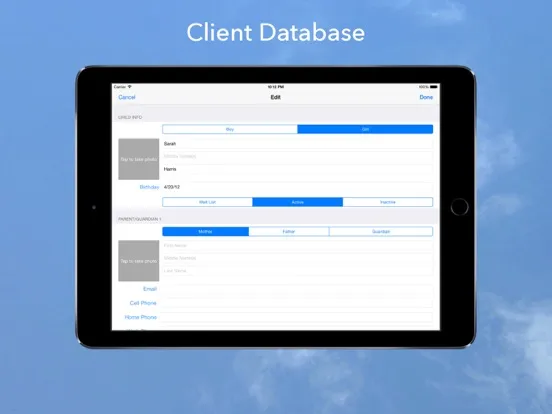Set status to Wait List
552x414 pixels.
[207, 202]
